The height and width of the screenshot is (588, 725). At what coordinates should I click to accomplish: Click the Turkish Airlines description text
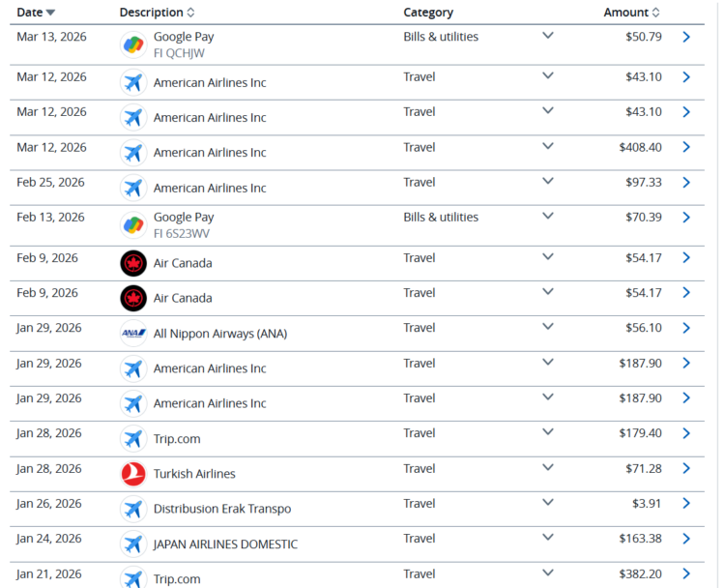(194, 474)
